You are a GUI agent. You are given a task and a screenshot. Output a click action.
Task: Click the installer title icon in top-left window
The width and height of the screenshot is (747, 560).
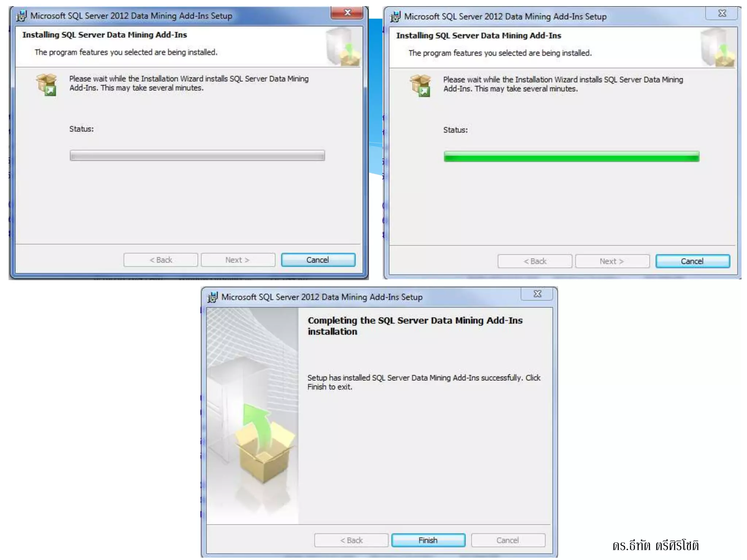[x=22, y=16]
